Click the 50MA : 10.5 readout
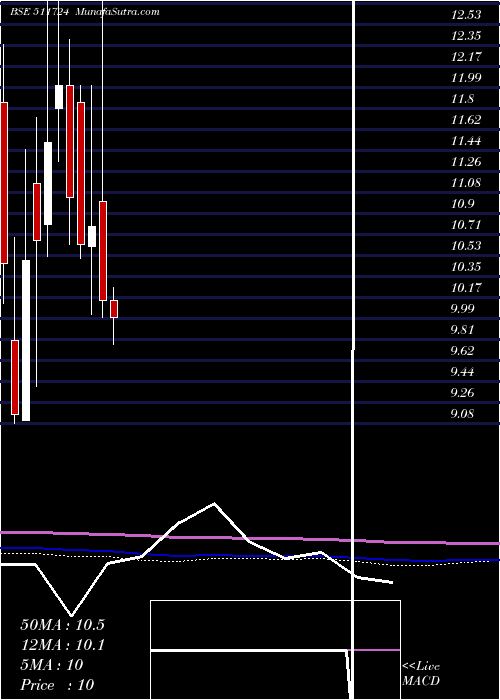The height and width of the screenshot is (700, 500). click(62, 625)
